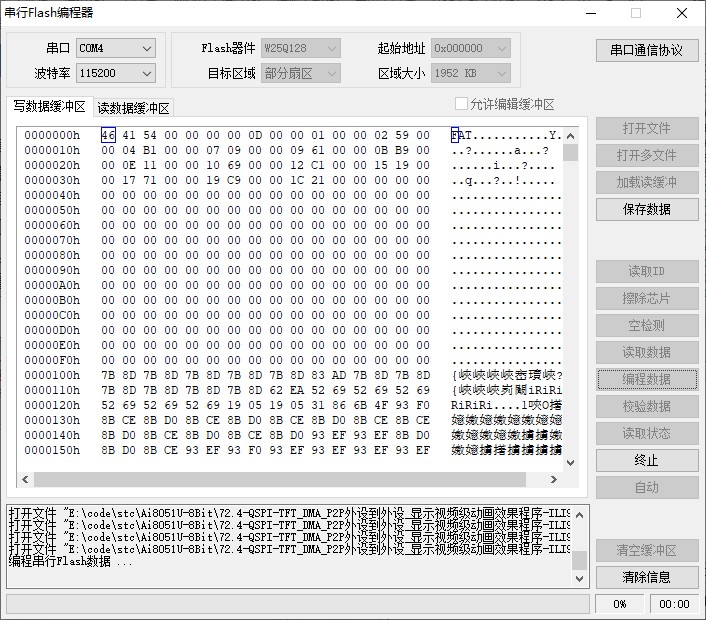Click the 00:00 elapsed time field

674,604
